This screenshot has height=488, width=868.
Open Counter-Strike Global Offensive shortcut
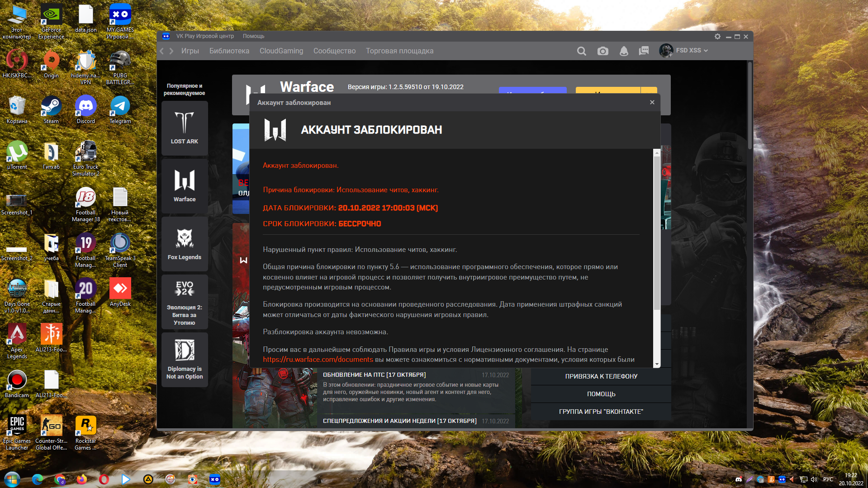(x=51, y=433)
